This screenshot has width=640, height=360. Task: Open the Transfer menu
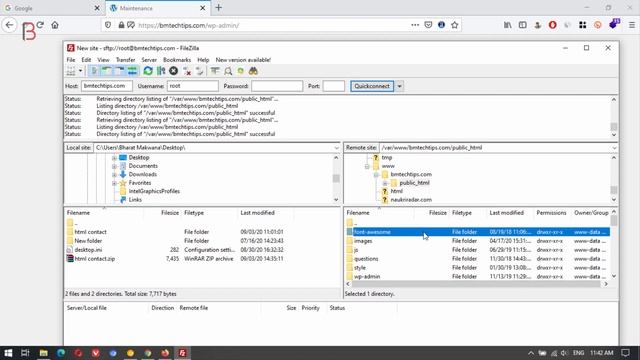pyautogui.click(x=125, y=60)
